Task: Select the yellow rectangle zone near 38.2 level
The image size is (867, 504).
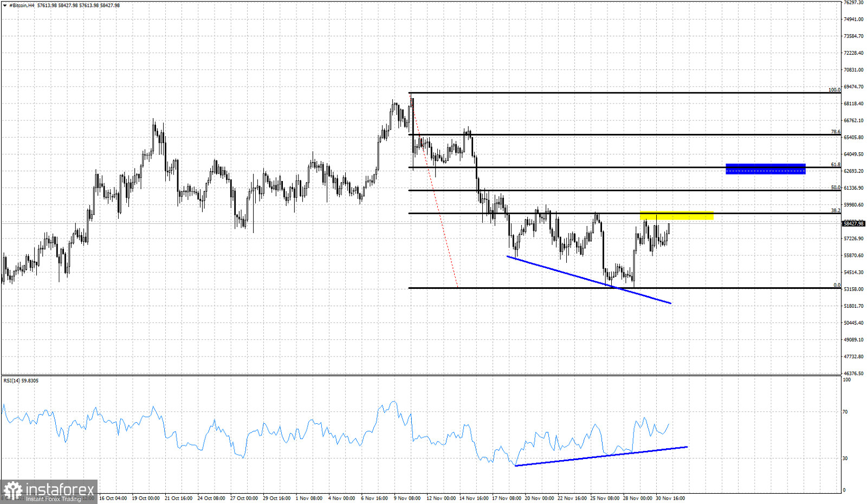Action: point(677,216)
